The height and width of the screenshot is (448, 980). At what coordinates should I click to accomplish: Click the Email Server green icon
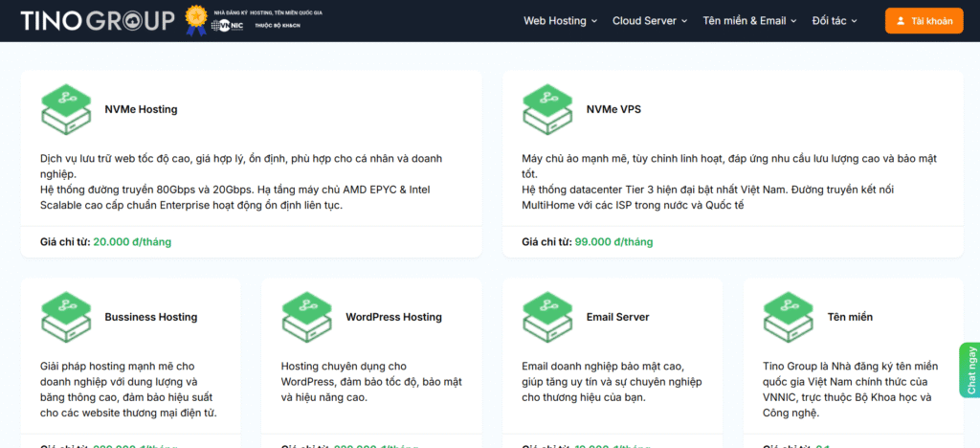tap(547, 317)
